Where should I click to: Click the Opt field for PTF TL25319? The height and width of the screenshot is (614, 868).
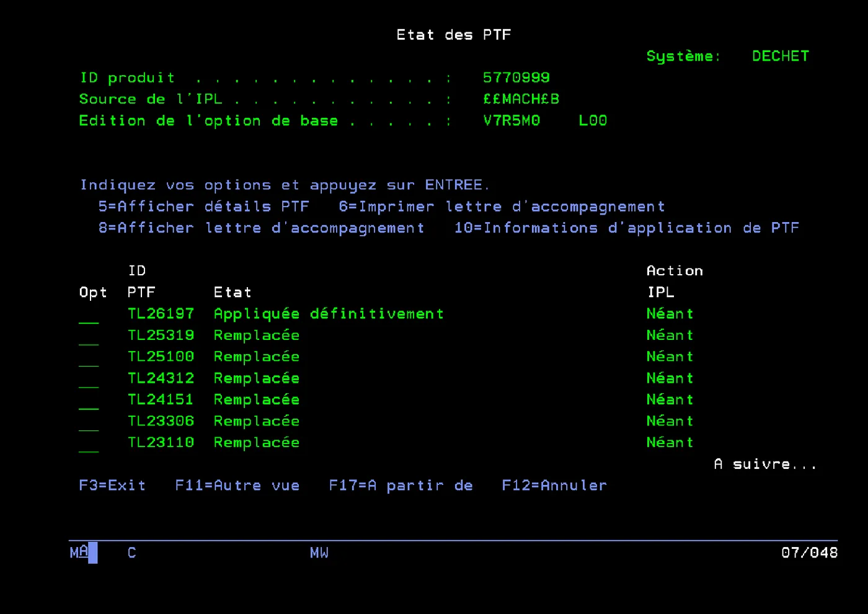coord(89,336)
